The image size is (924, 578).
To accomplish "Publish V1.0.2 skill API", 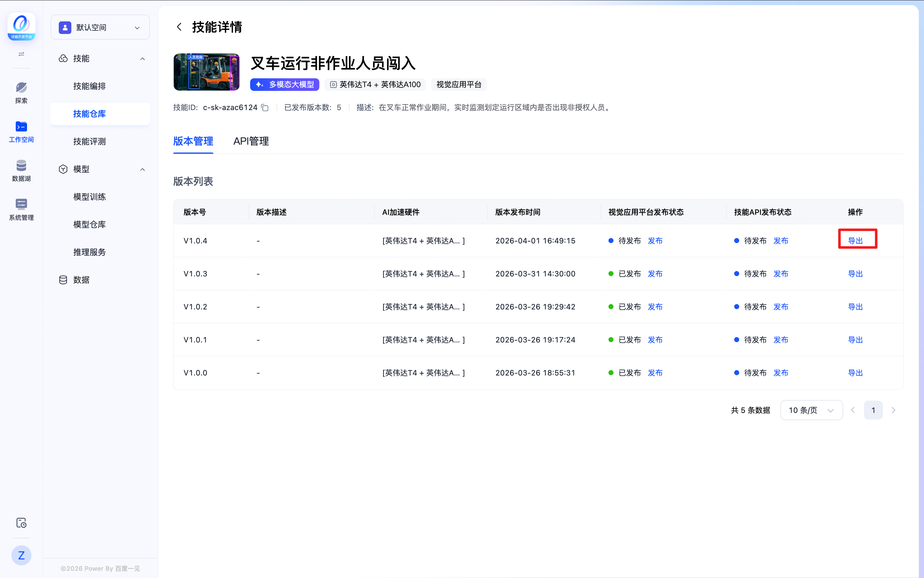I will [781, 307].
